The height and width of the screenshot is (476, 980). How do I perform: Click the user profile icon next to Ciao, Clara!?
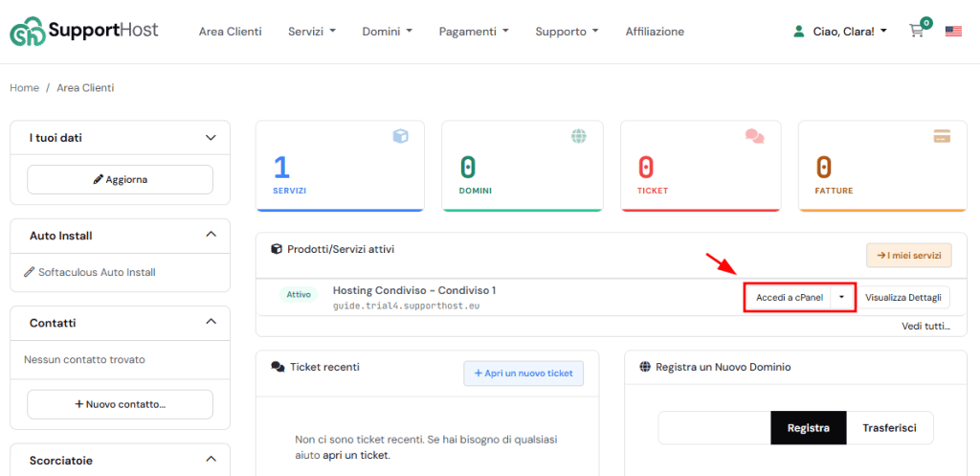798,32
